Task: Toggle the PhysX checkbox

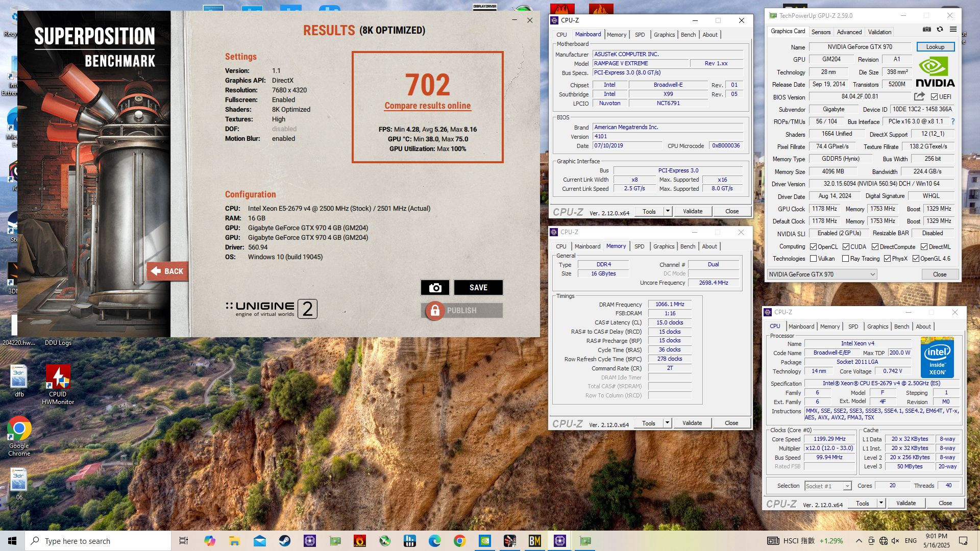Action: pos(888,259)
